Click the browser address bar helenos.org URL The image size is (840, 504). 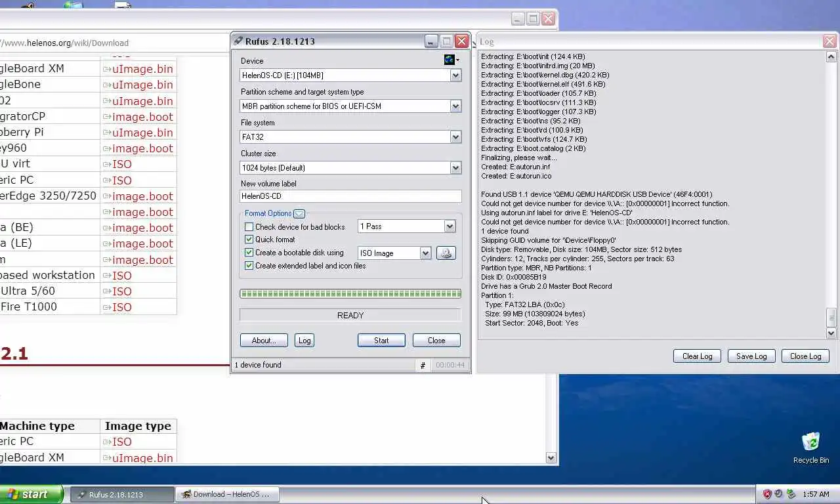(66, 43)
